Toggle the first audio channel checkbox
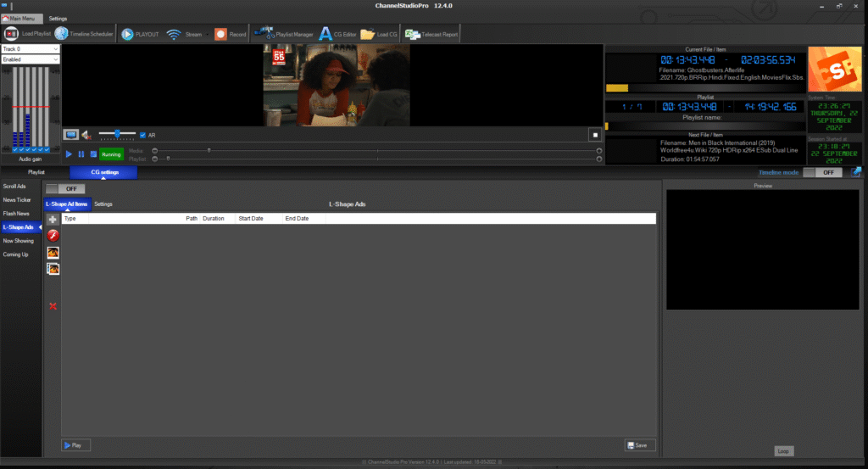Viewport: 868px width, 469px height. pyautogui.click(x=15, y=149)
